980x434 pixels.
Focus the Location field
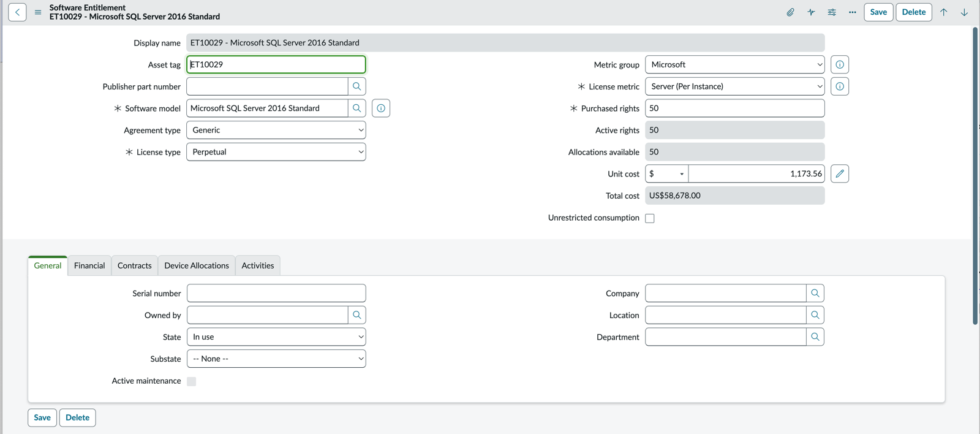click(x=726, y=315)
